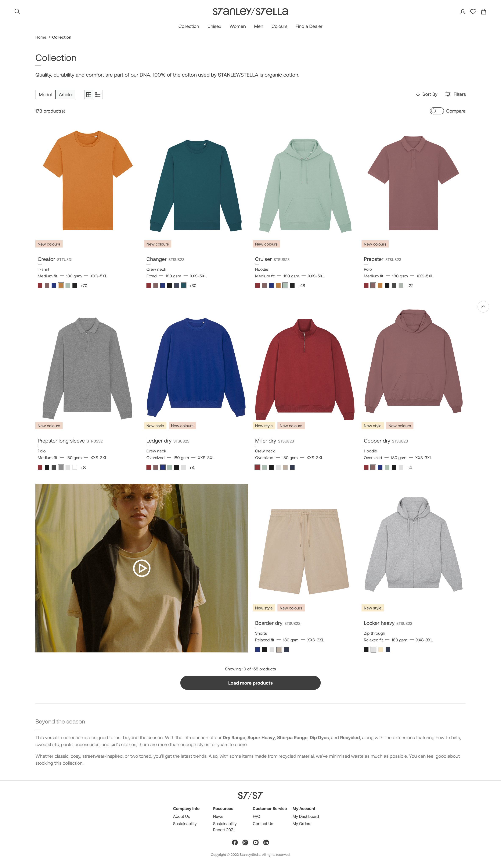Open the wishlist heart icon
Image resolution: width=501 pixels, height=868 pixels.
click(x=473, y=11)
